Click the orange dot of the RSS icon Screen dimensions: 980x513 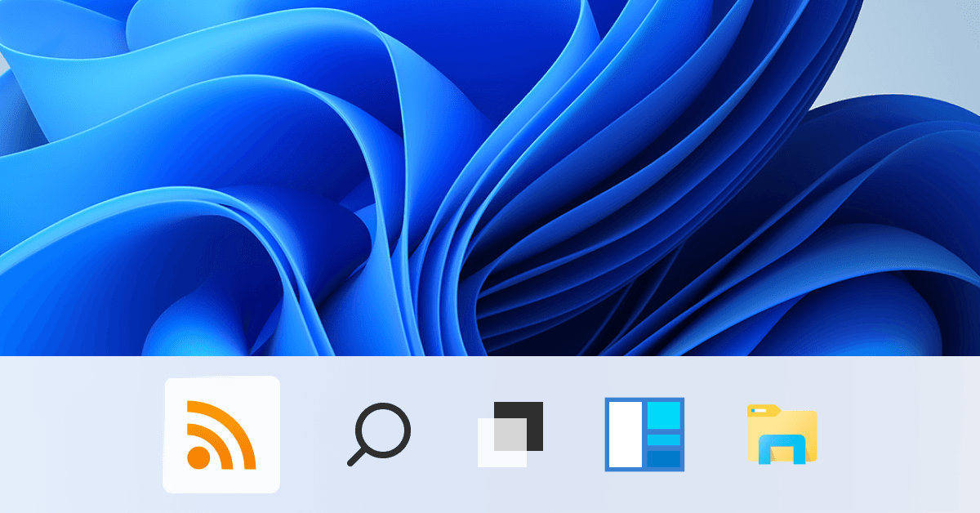[x=198, y=457]
